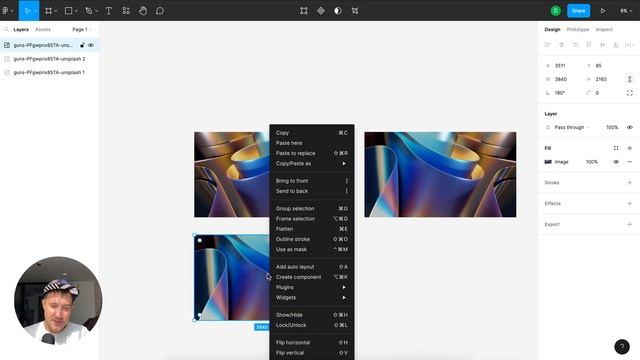
Task: Switch to the Inspect tab
Action: point(604,29)
